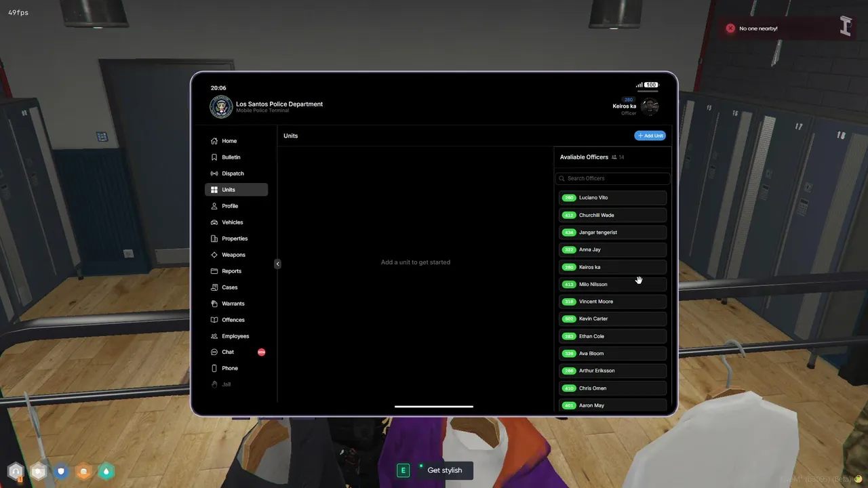Click the E key prompt icon
Screen dimensions: 868x488
tap(403, 470)
